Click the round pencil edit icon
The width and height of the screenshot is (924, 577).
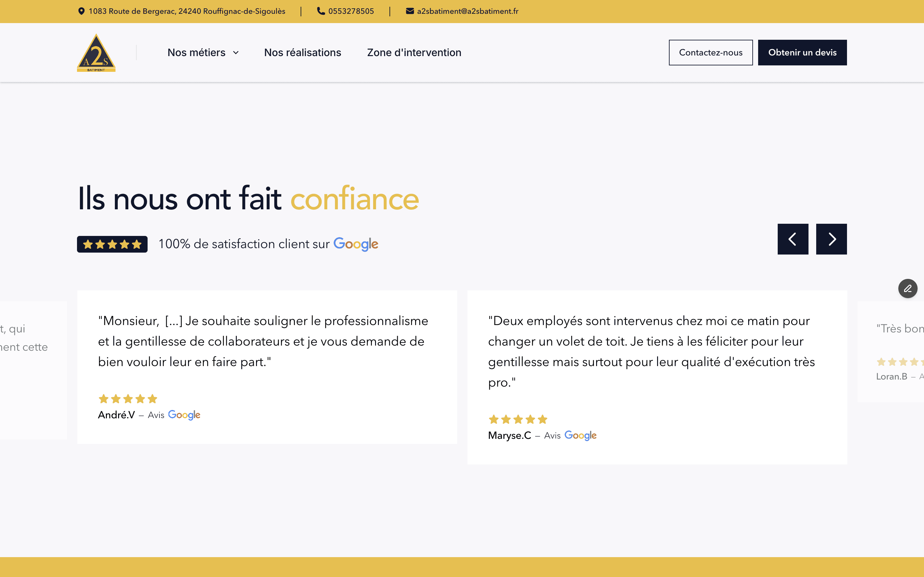coord(908,288)
